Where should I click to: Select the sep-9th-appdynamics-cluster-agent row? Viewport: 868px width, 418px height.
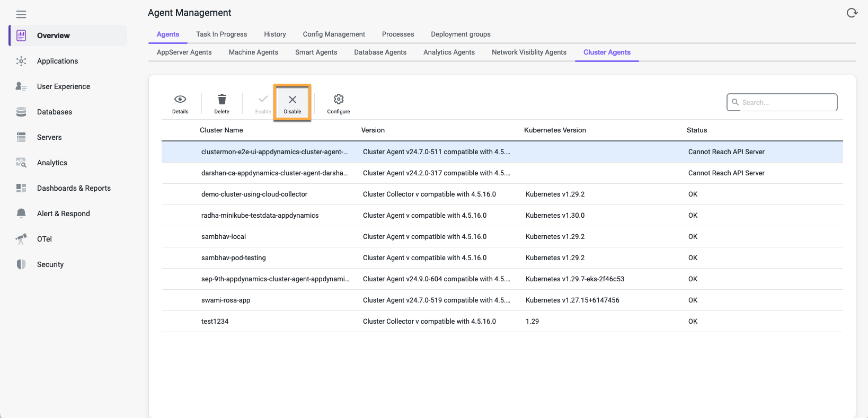point(502,279)
